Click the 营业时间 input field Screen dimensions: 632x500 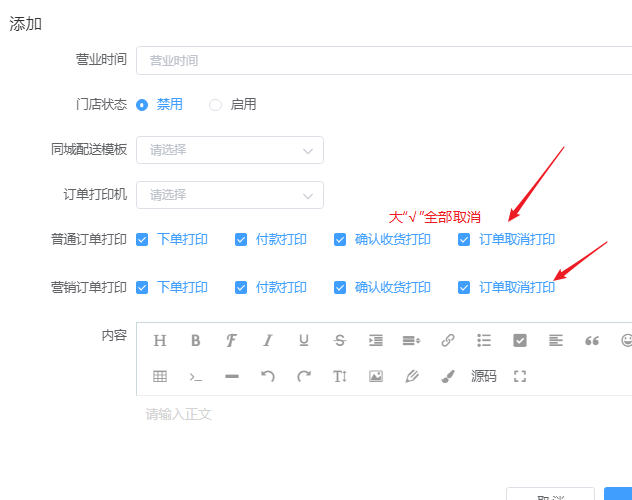(x=384, y=60)
